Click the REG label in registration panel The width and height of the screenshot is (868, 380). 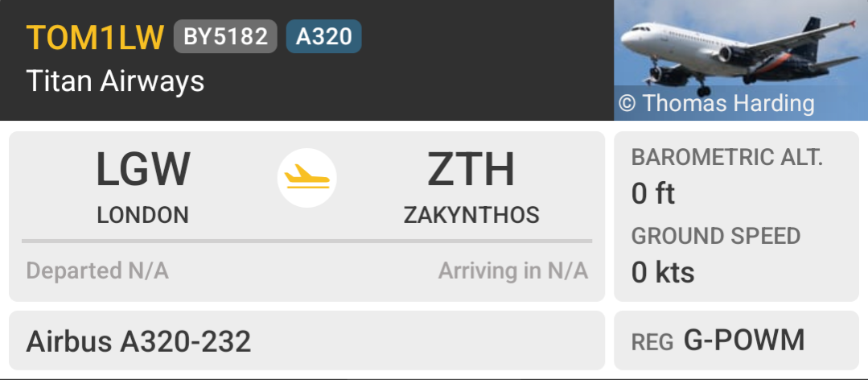(652, 343)
